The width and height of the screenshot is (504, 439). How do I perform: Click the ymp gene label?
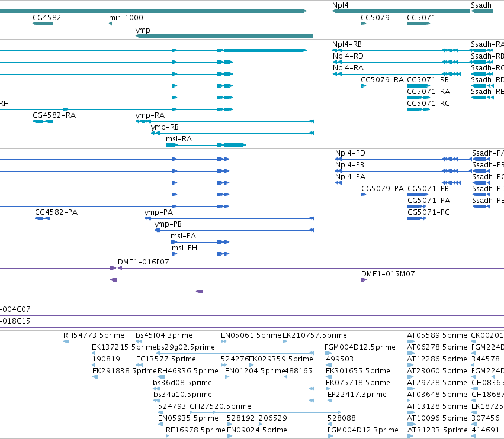pyautogui.click(x=143, y=30)
